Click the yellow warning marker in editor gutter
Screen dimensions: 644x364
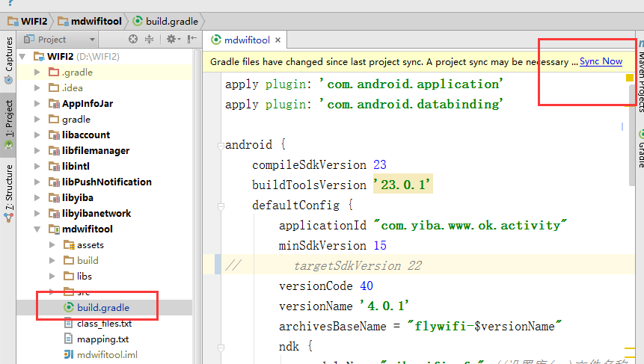[x=630, y=77]
